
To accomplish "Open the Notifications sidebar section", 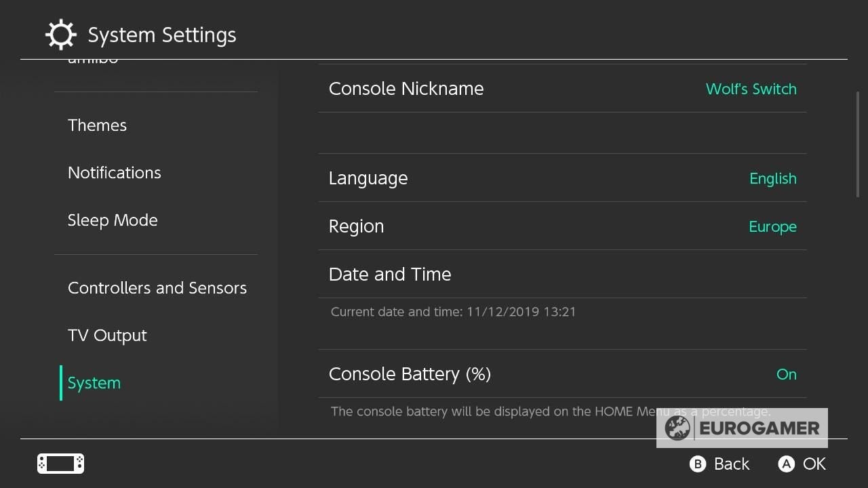I will 115,173.
